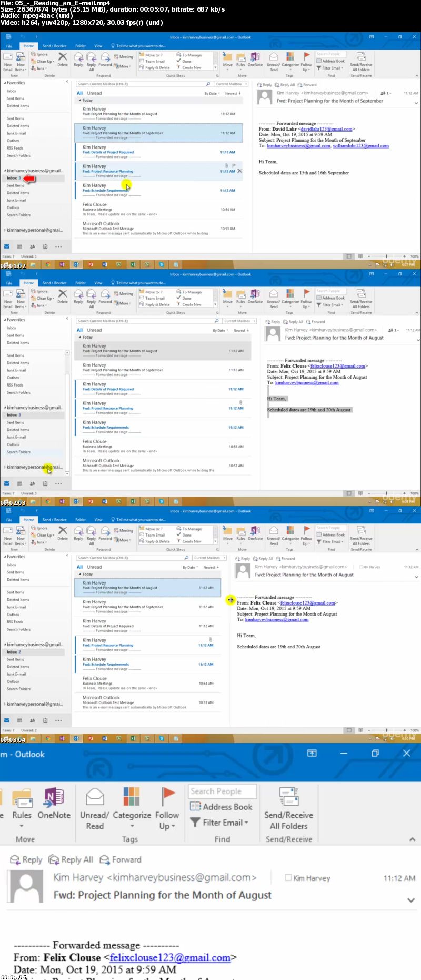Tick the large Kim Harvey checkbox in enlarged frame
421x980 pixels.
[x=288, y=878]
